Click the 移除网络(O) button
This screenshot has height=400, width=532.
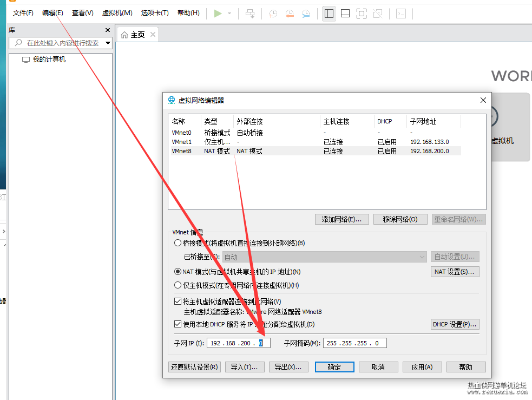pos(400,220)
